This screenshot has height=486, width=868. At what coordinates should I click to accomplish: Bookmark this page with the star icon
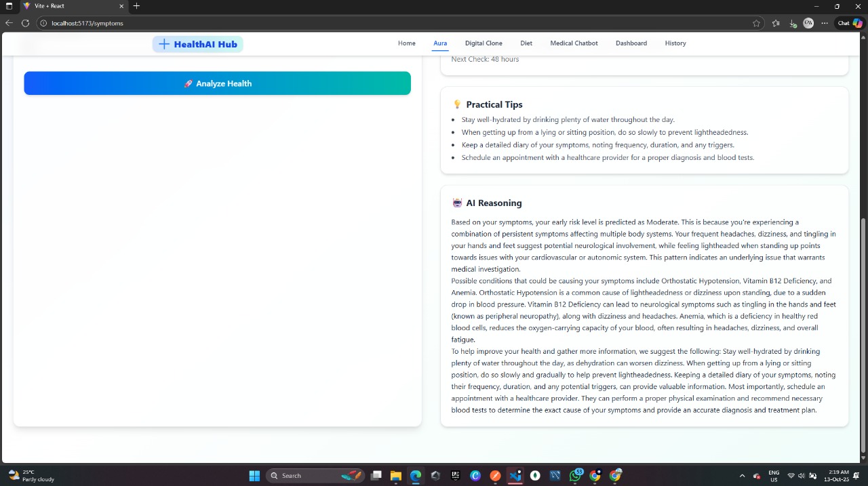point(756,23)
